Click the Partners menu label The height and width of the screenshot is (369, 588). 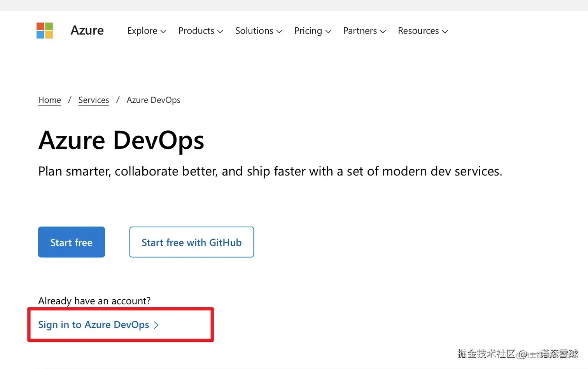360,31
